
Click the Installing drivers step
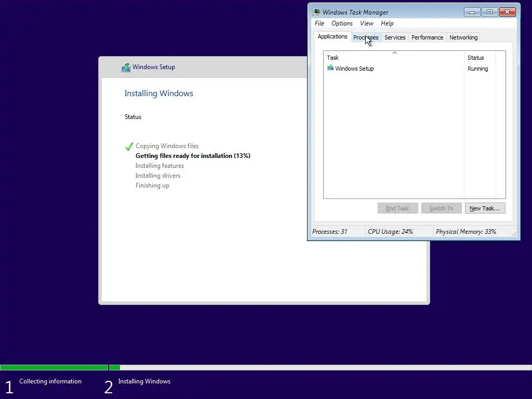(x=158, y=176)
